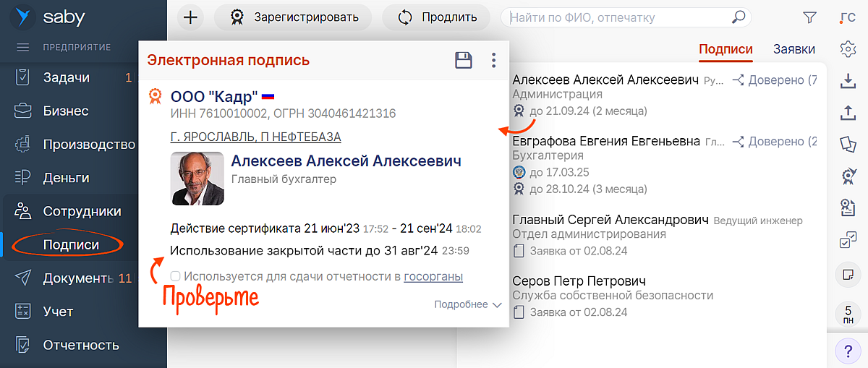868x368 pixels.
Task: Click the download icon in right sidebar
Action: [848, 81]
